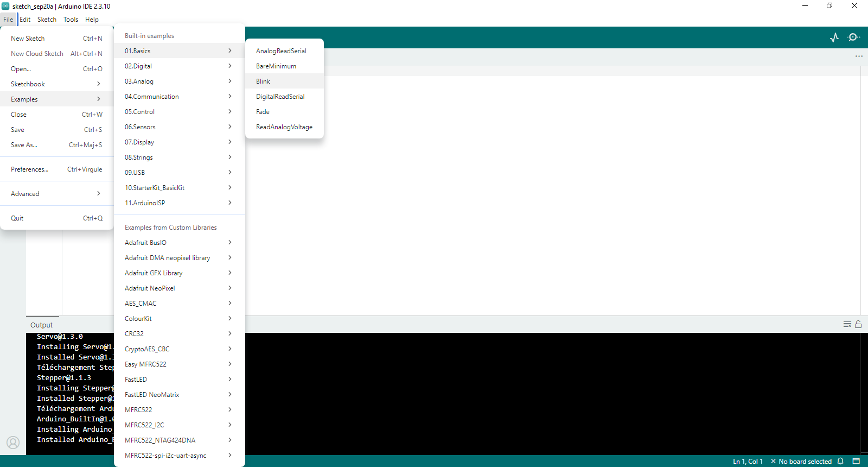Open the DigitalReadSerial example
Image resolution: width=868 pixels, height=467 pixels.
click(284, 97)
